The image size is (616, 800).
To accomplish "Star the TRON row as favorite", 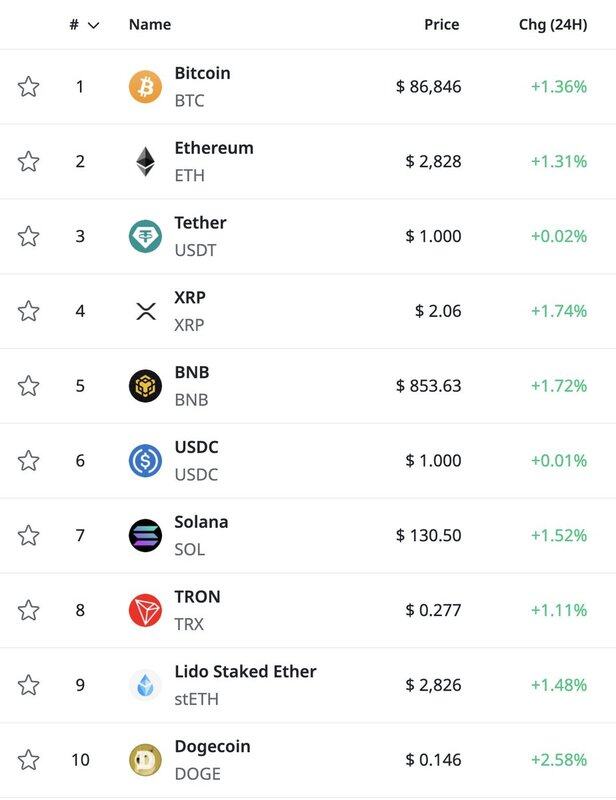I will pyautogui.click(x=29, y=610).
